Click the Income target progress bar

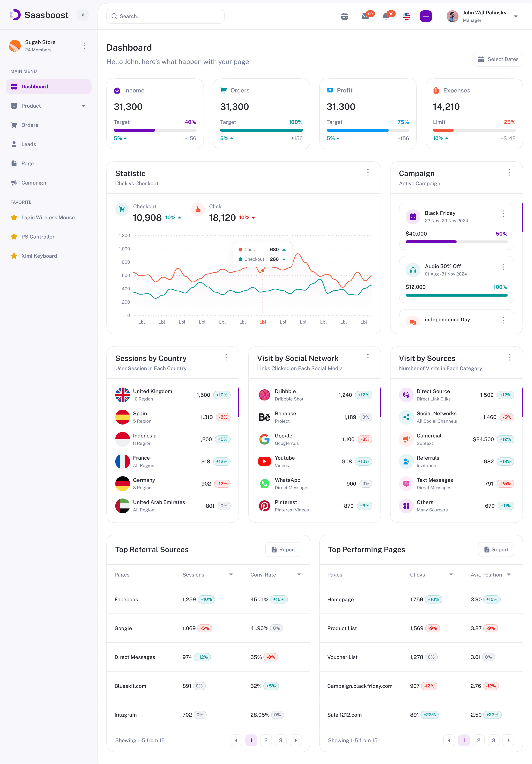[x=155, y=130]
